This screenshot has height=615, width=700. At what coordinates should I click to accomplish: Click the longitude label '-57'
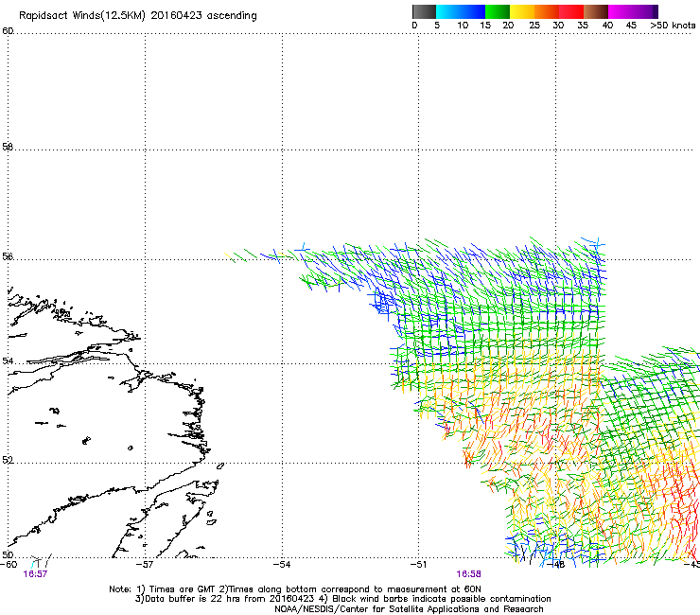coord(144,564)
